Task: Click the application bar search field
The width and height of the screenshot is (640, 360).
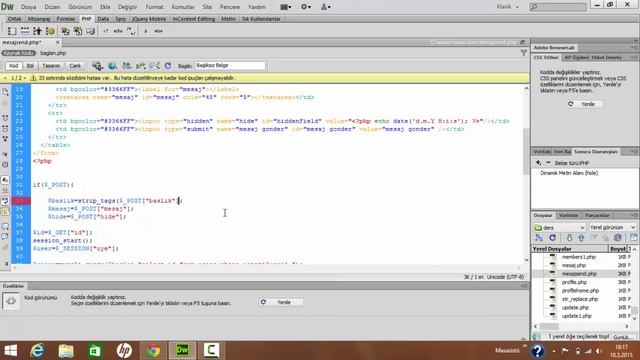Action: click(x=558, y=7)
